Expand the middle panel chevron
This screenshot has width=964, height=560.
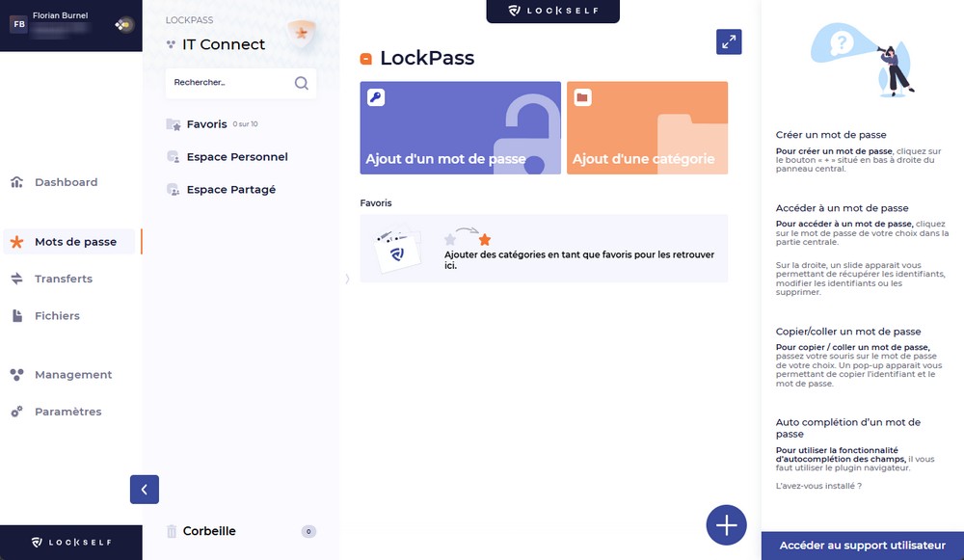pyautogui.click(x=347, y=278)
